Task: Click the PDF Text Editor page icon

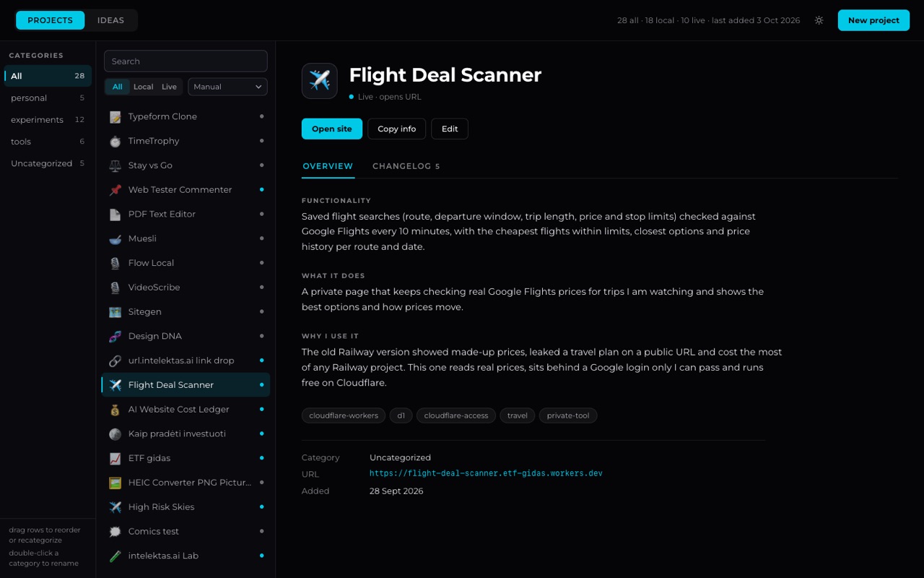Action: 115,214
